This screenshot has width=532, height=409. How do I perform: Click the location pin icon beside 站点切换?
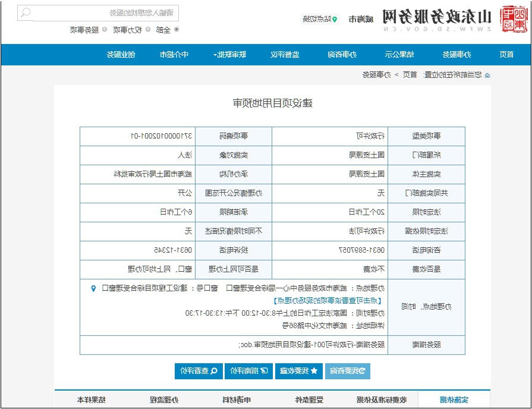pyautogui.click(x=335, y=20)
